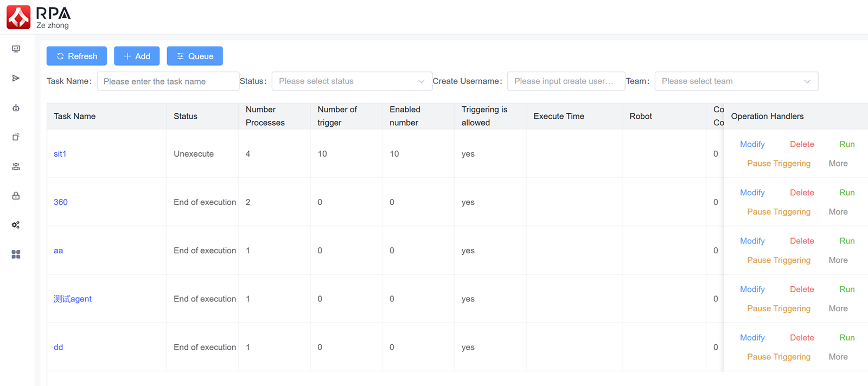Open the Team select dropdown

point(736,81)
